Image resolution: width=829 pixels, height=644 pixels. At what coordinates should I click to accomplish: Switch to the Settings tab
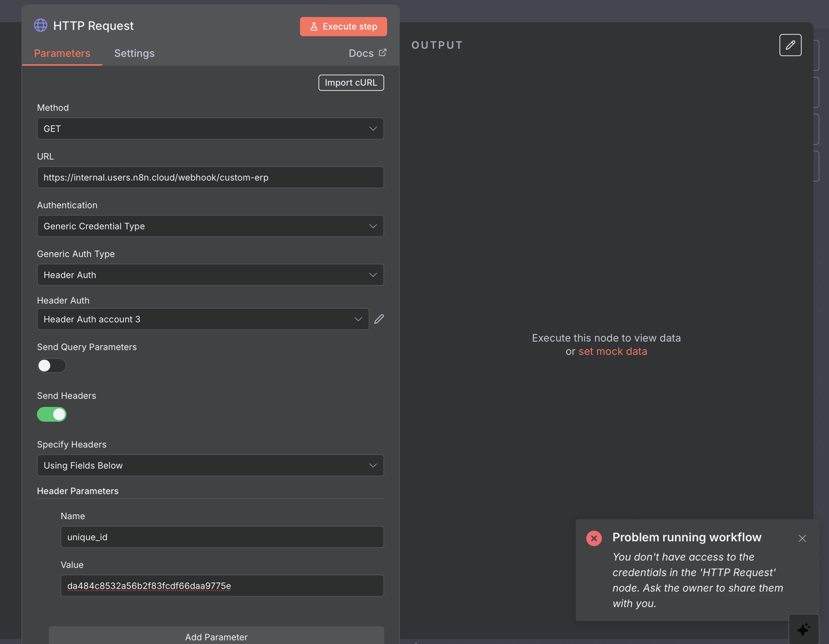pyautogui.click(x=134, y=53)
